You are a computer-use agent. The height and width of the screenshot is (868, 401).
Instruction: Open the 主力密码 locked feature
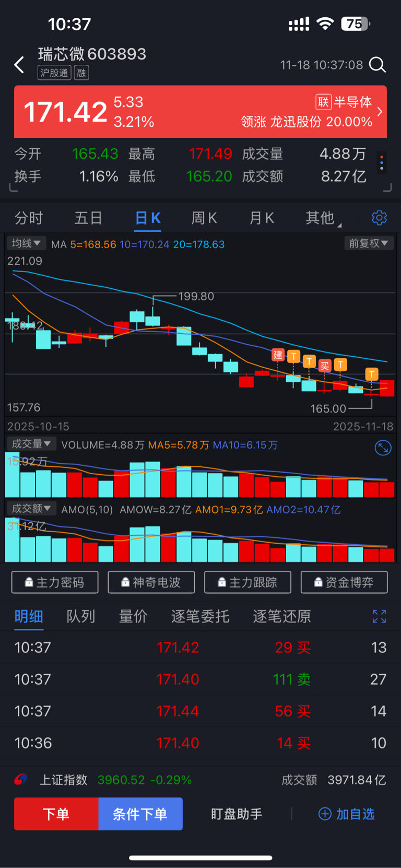pyautogui.click(x=55, y=582)
